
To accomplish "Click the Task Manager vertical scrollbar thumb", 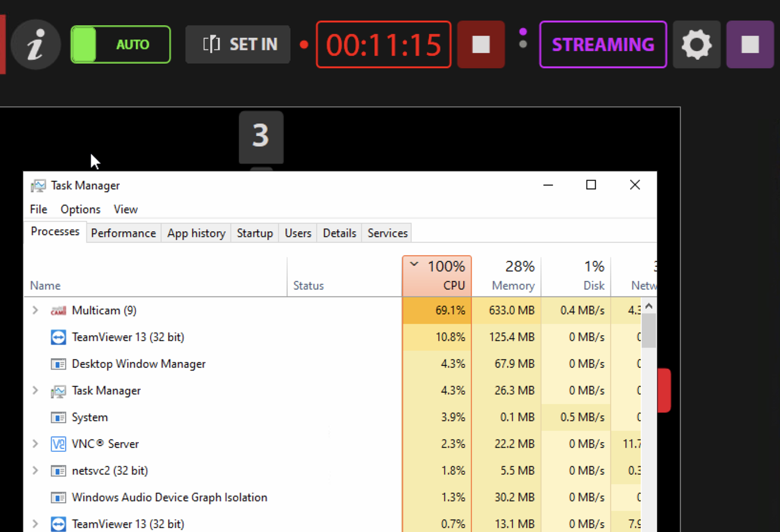I will [x=649, y=331].
